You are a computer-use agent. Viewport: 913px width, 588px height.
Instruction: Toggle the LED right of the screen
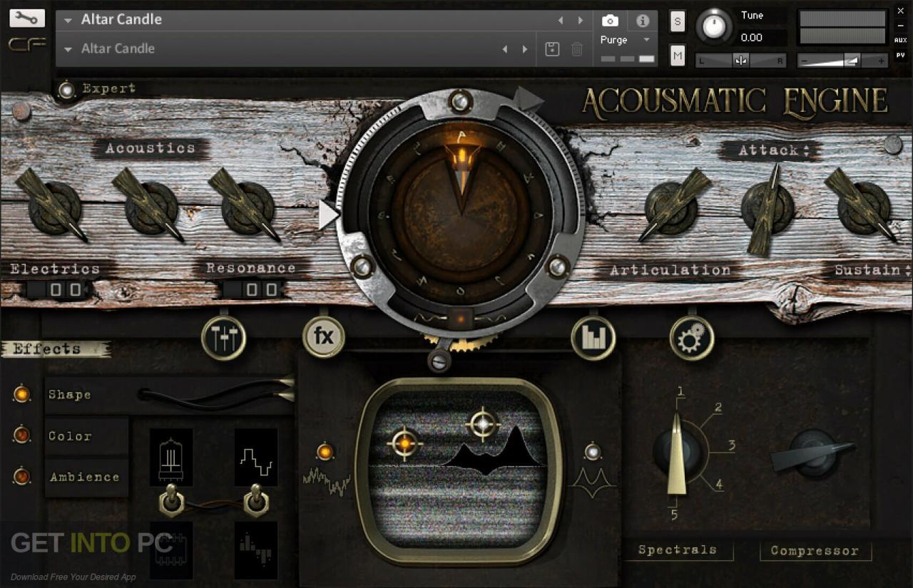[592, 451]
